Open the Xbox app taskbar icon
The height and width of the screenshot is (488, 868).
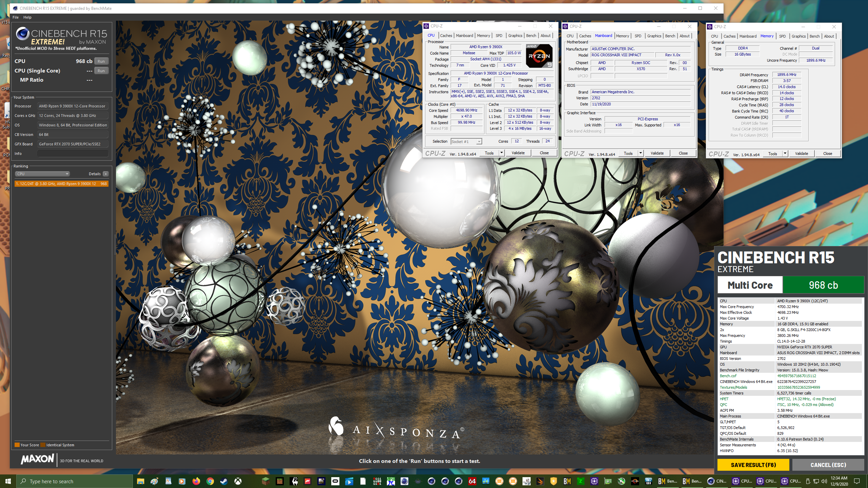click(238, 481)
